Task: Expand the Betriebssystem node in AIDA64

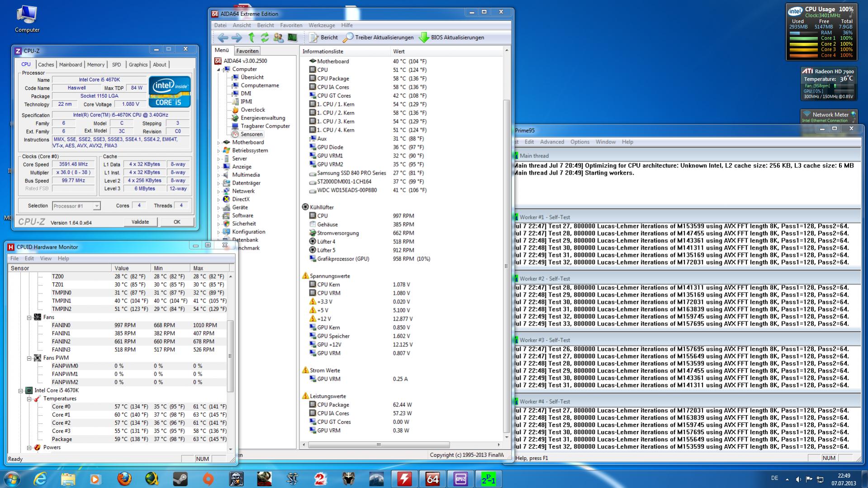Action: pos(218,151)
